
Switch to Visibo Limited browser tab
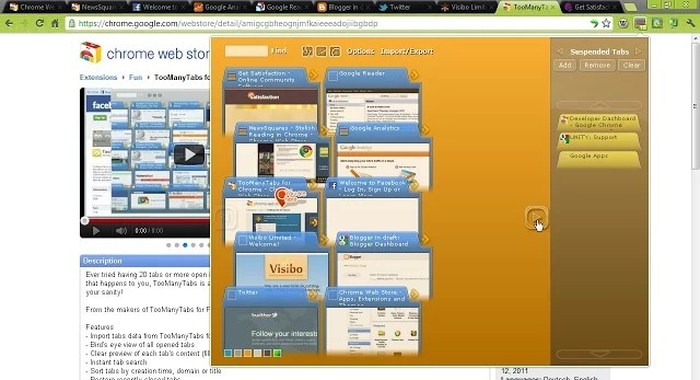467,7
